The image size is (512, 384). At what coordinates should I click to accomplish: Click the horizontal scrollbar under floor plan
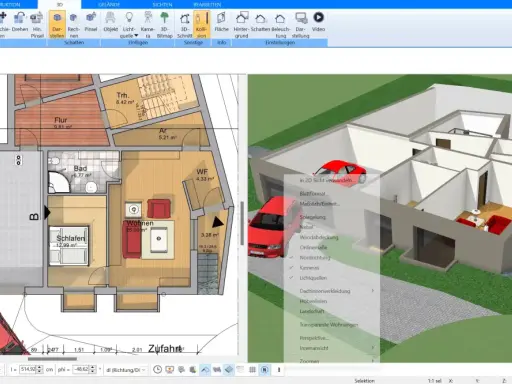coord(52,359)
